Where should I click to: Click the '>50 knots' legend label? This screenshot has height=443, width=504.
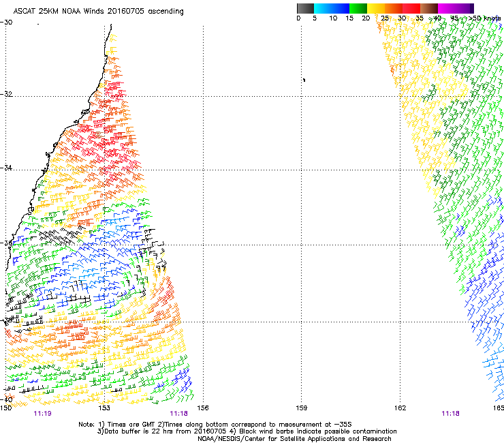(484, 18)
